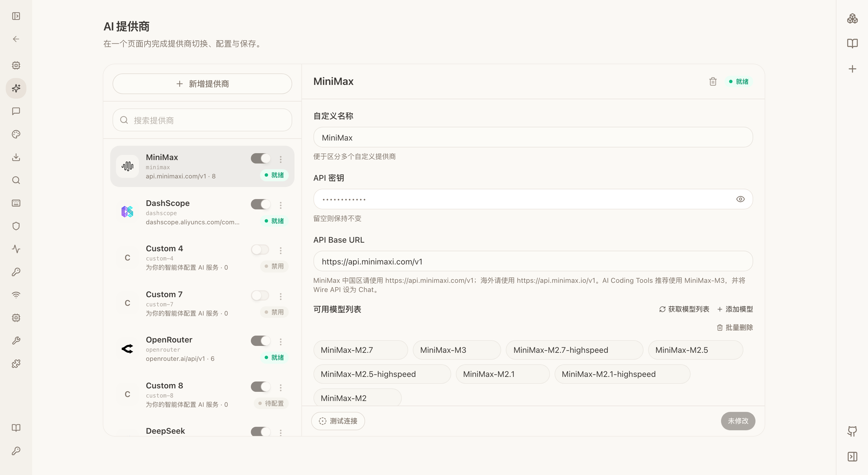Viewport: 868px width, 475px height.
Task: Click 批量删除 bulk delete
Action: [x=735, y=328]
